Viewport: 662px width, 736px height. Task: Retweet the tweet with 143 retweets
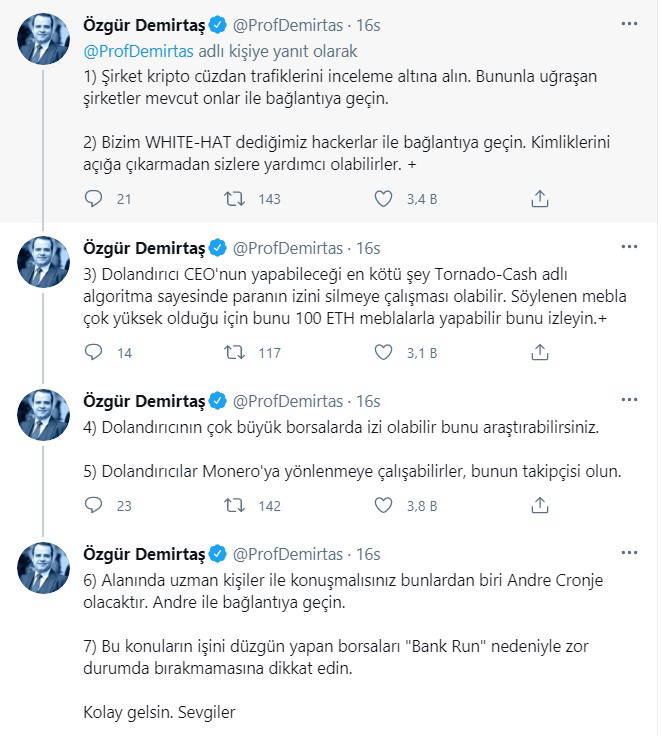click(232, 199)
